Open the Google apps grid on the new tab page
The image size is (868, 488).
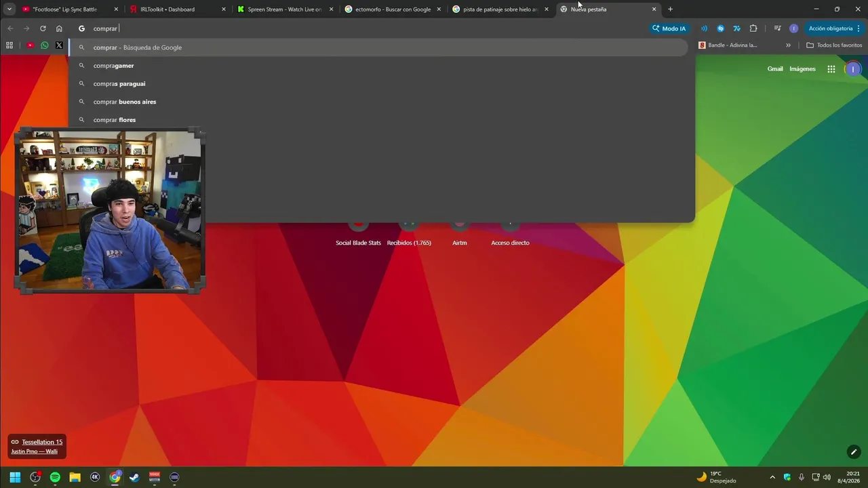(x=831, y=69)
